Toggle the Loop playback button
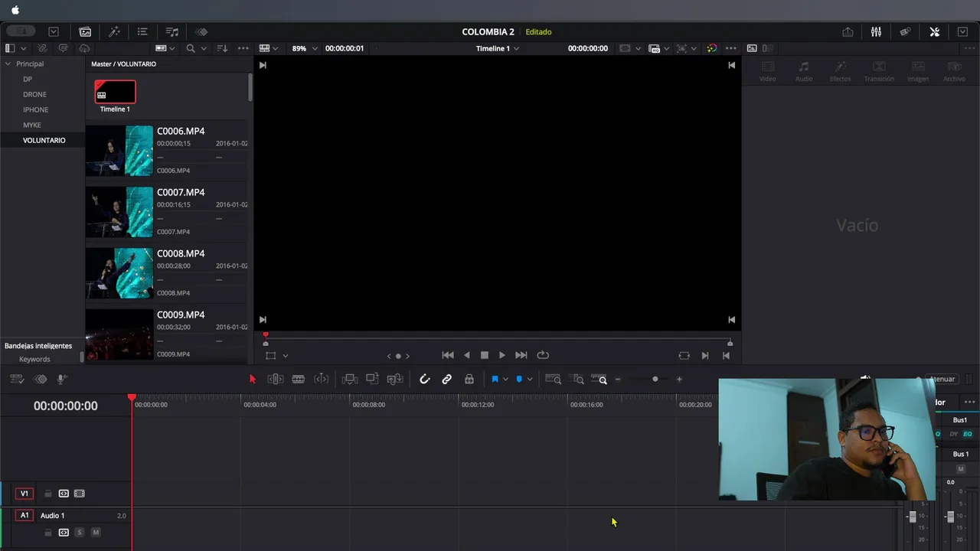The width and height of the screenshot is (980, 551). 543,355
